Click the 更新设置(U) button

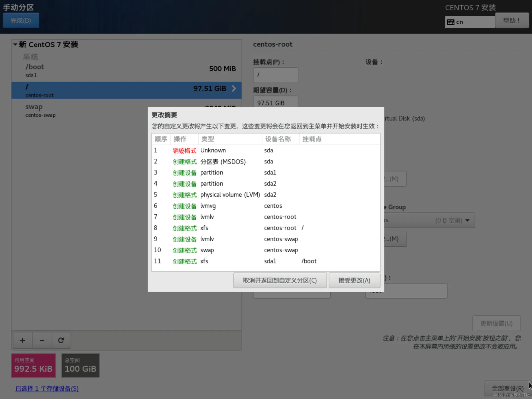[x=496, y=323]
